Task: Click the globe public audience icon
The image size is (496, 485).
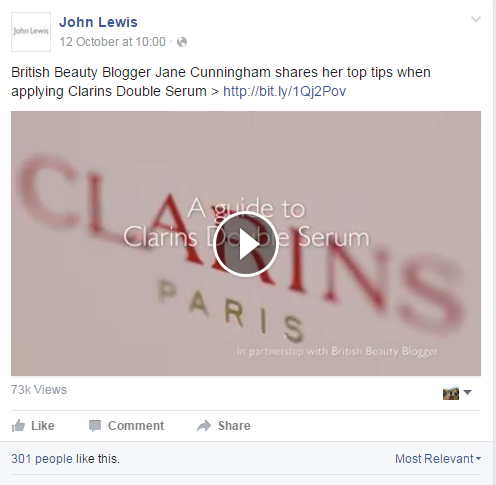Action: pyautogui.click(x=182, y=42)
